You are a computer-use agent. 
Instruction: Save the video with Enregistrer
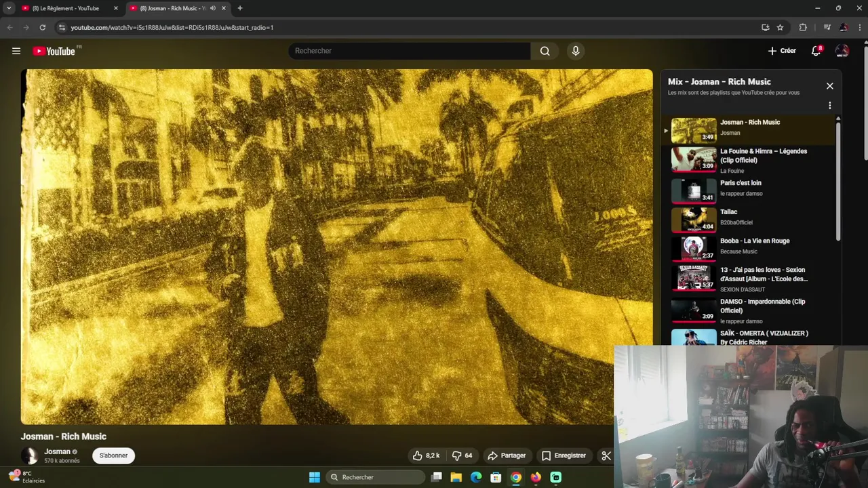(x=564, y=455)
